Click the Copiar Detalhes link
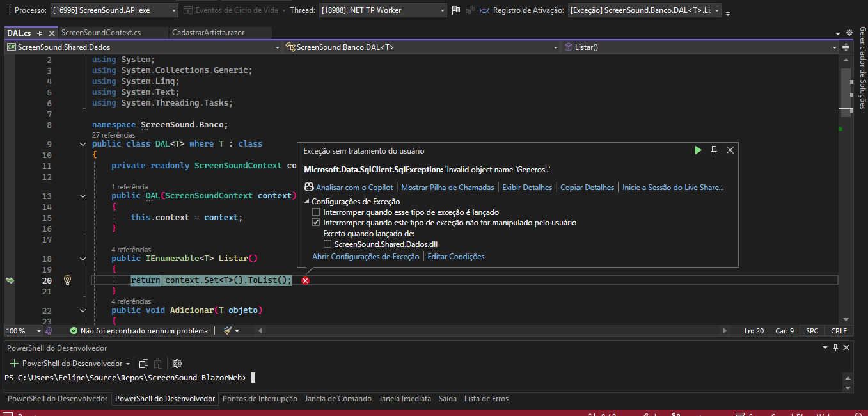This screenshot has width=868, height=416. pyautogui.click(x=587, y=188)
